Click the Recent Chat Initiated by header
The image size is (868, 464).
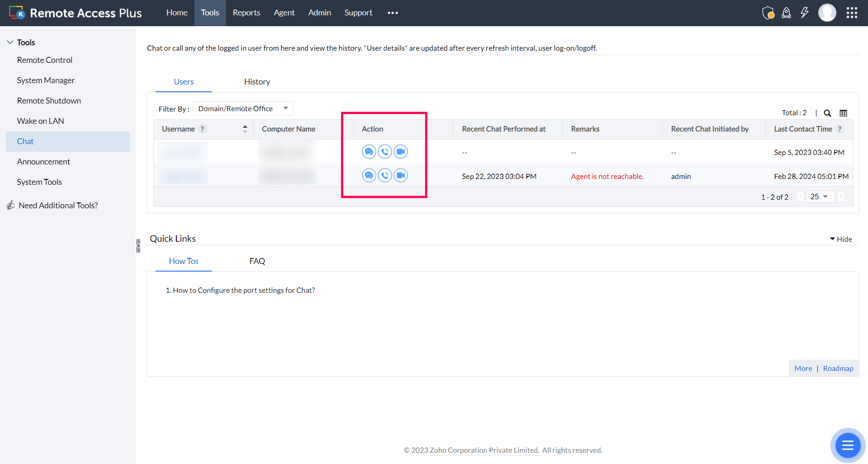710,129
